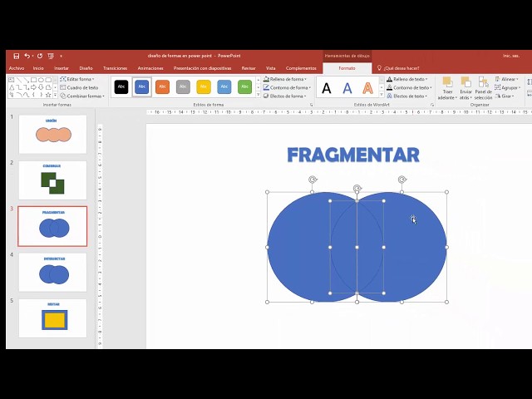Select the blue WordArt style A

pos(347,88)
